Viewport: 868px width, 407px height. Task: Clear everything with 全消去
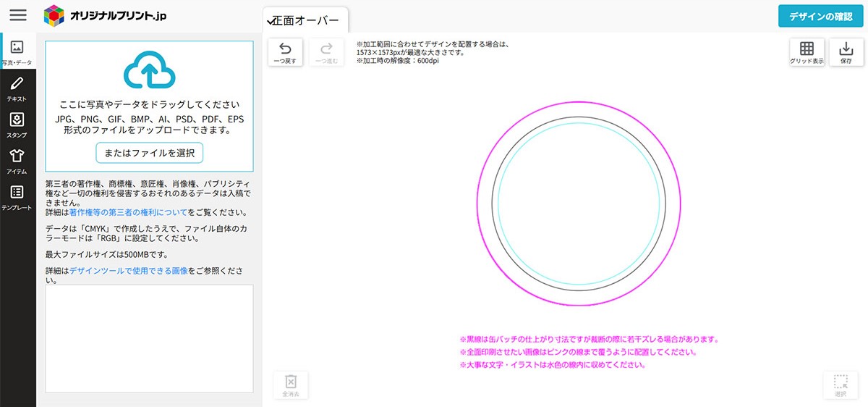(x=291, y=385)
